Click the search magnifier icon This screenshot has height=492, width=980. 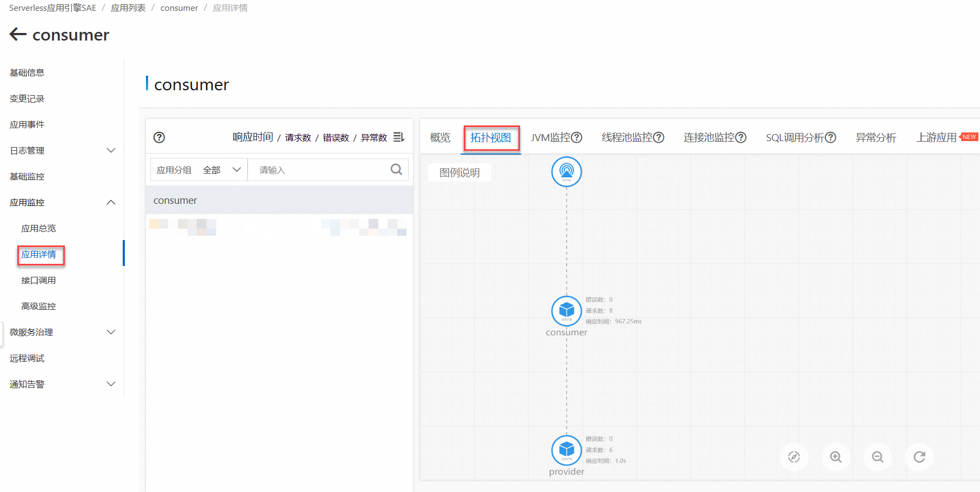tap(396, 170)
